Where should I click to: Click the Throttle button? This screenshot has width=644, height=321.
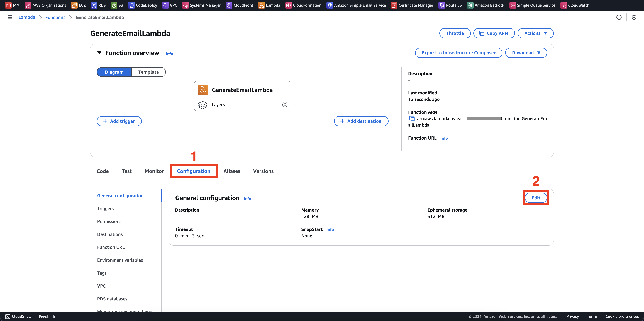tap(455, 33)
